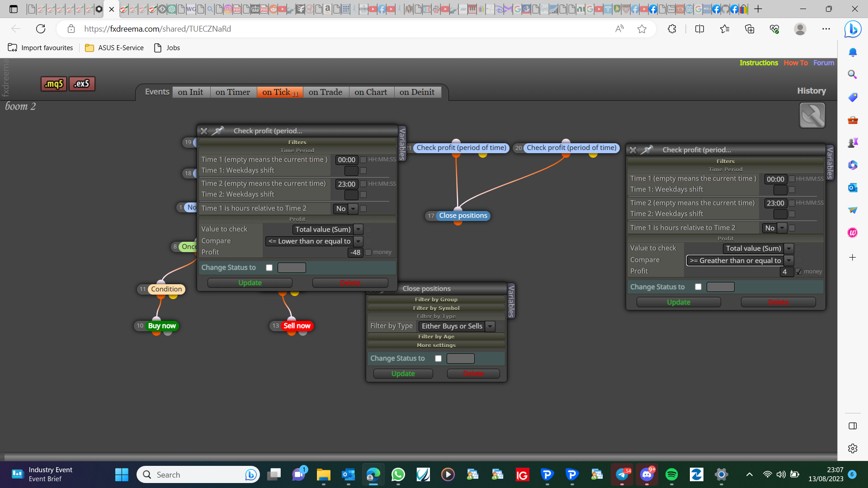868x488 pixels.
Task: Open Variables tab on Profit 4 panel
Action: click(830, 163)
